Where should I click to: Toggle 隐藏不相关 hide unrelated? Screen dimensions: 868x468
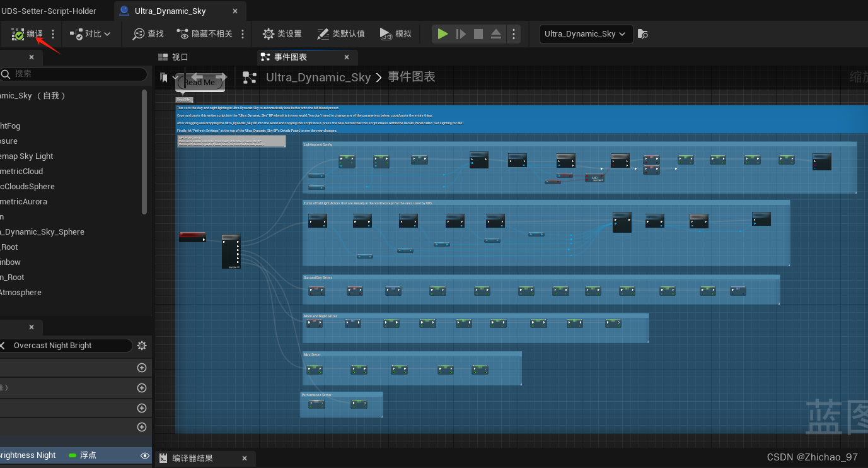204,34
